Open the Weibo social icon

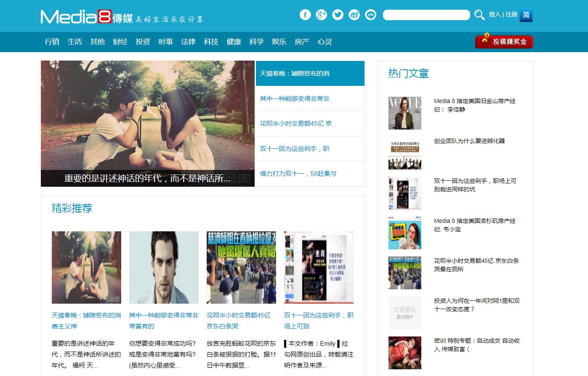point(354,15)
